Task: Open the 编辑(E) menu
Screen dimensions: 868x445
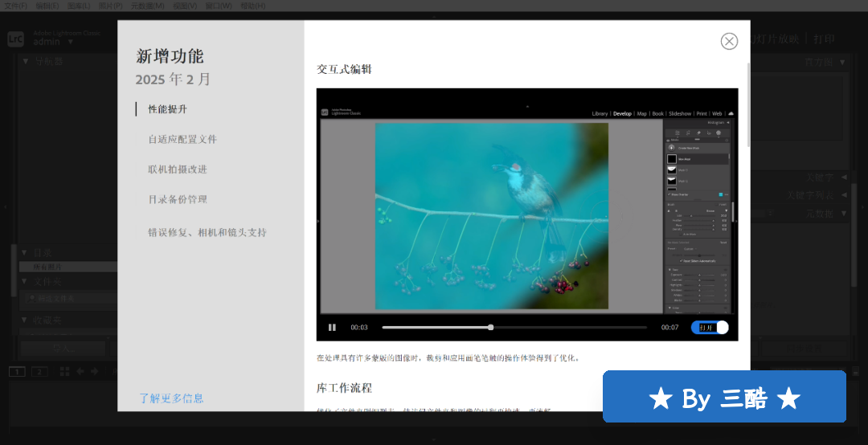Action: point(47,6)
